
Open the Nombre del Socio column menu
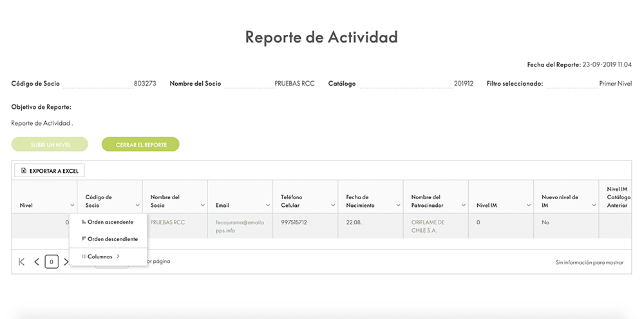pos(202,206)
